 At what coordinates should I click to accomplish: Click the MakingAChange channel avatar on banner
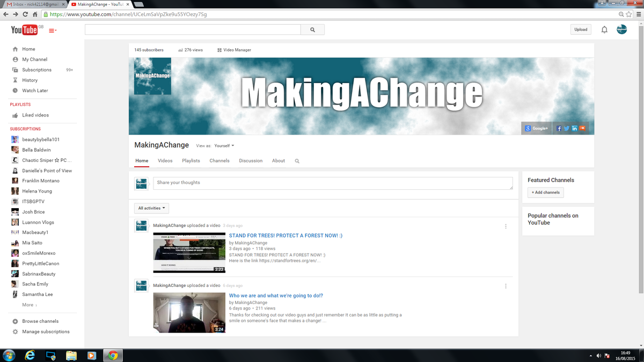pyautogui.click(x=152, y=76)
